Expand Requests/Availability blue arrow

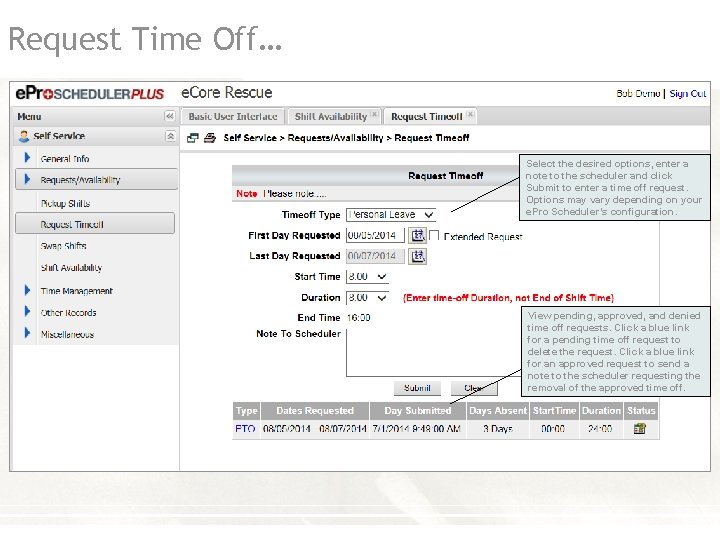click(x=27, y=179)
